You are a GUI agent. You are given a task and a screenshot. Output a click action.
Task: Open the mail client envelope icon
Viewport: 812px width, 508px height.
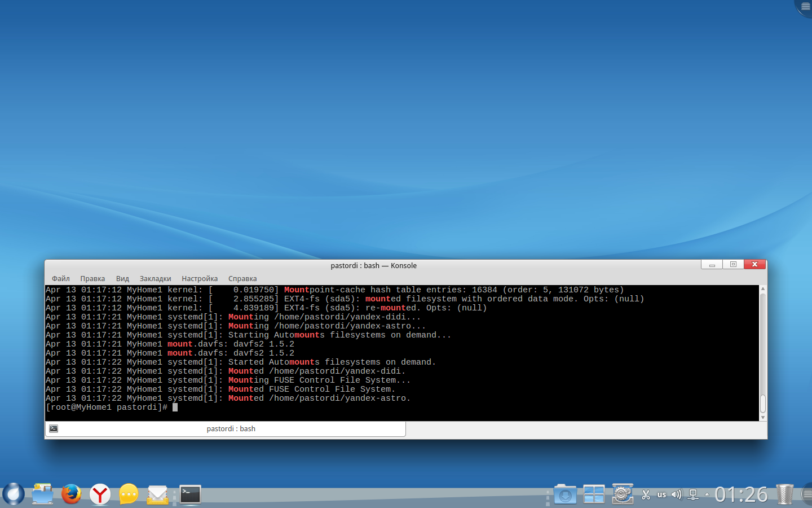pos(158,494)
